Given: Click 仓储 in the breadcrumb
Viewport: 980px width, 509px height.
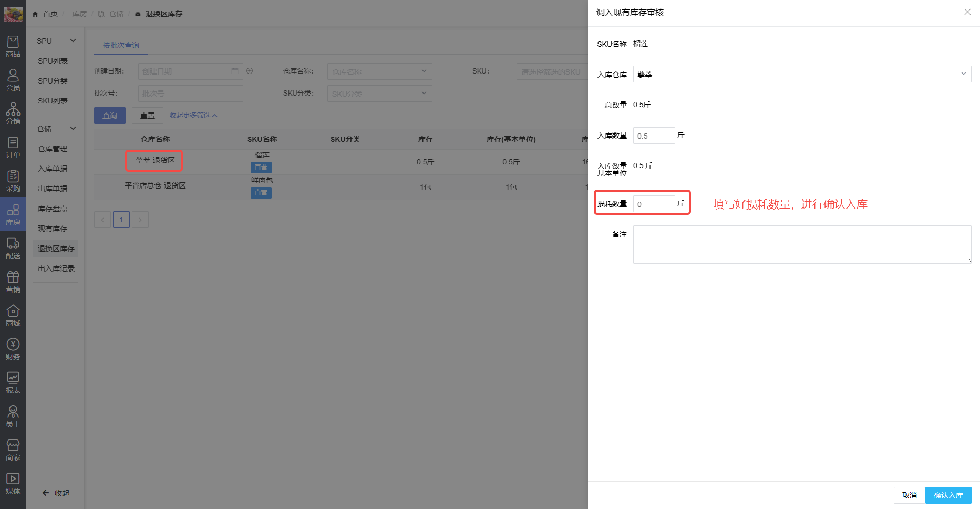Looking at the screenshot, I should point(116,14).
